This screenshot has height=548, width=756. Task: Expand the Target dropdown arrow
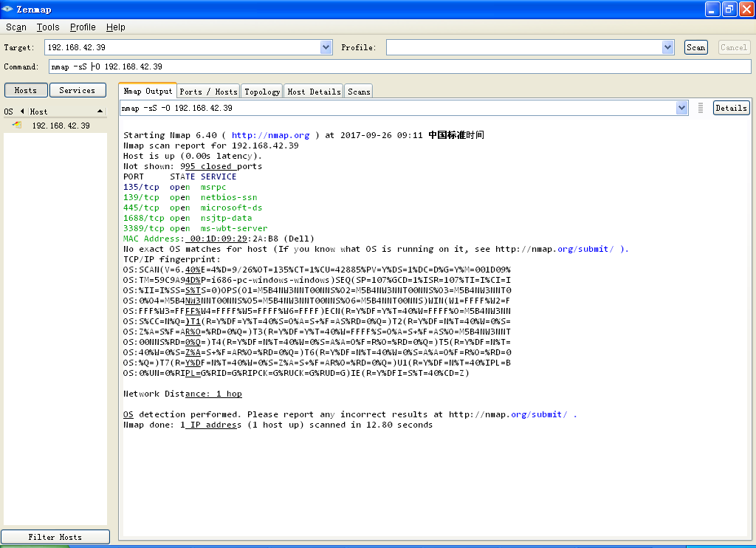tap(326, 47)
